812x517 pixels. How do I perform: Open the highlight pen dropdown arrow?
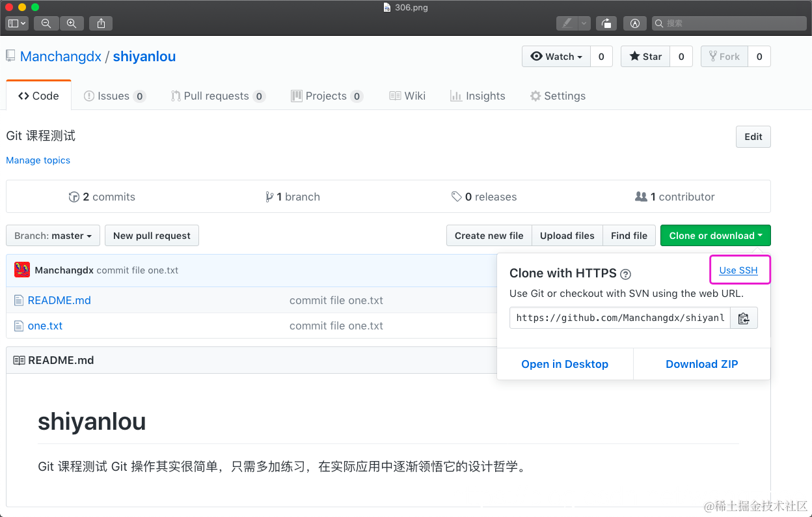click(x=584, y=23)
